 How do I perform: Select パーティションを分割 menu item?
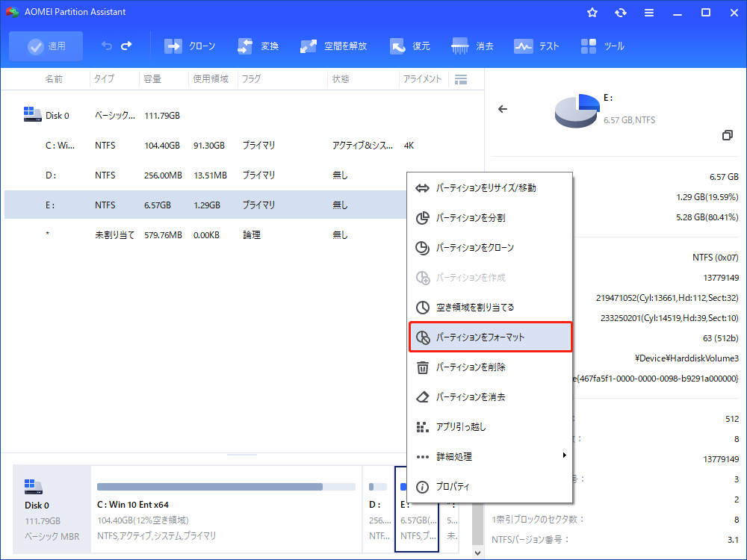coord(490,217)
